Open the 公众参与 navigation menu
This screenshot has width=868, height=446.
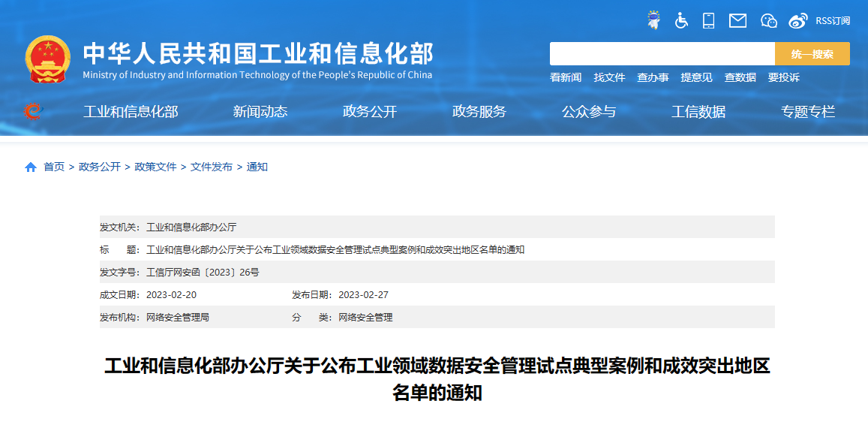click(x=589, y=112)
